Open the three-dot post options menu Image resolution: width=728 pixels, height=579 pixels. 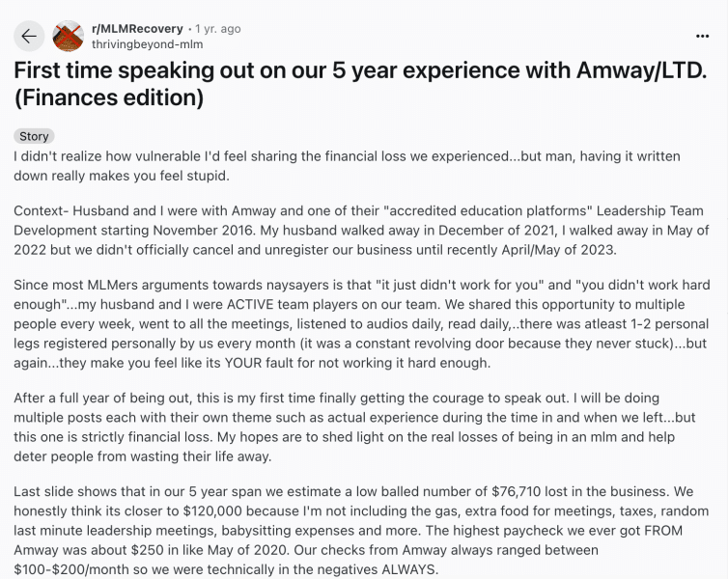pyautogui.click(x=703, y=36)
